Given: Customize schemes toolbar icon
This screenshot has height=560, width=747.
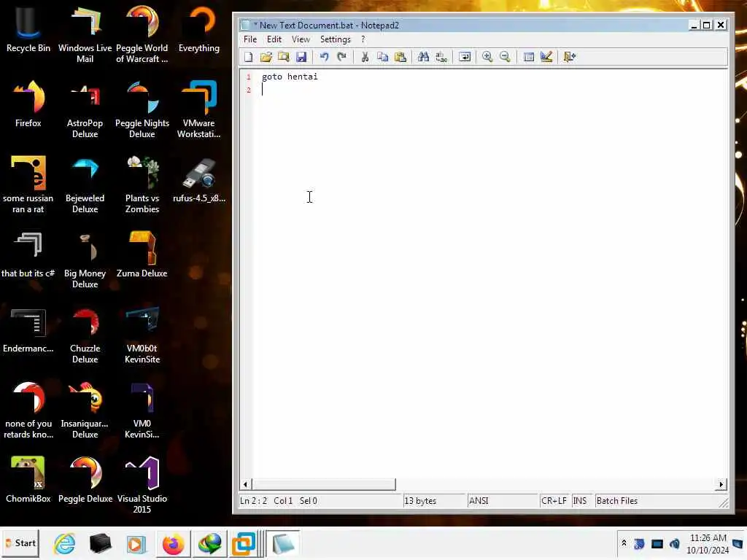Looking at the screenshot, I should click(x=546, y=57).
